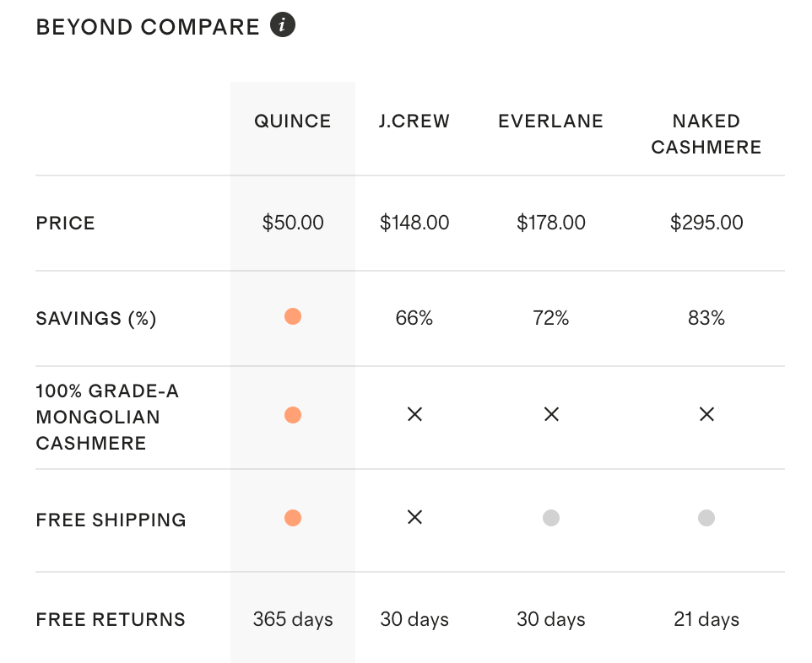Click Quince's orange dot for Free Shipping

(x=293, y=518)
